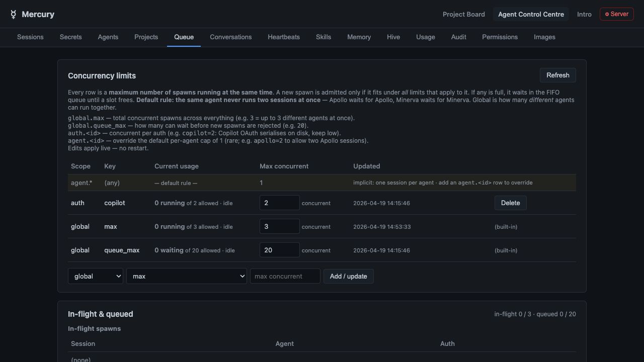Select the agent.* default rule cell

82,183
